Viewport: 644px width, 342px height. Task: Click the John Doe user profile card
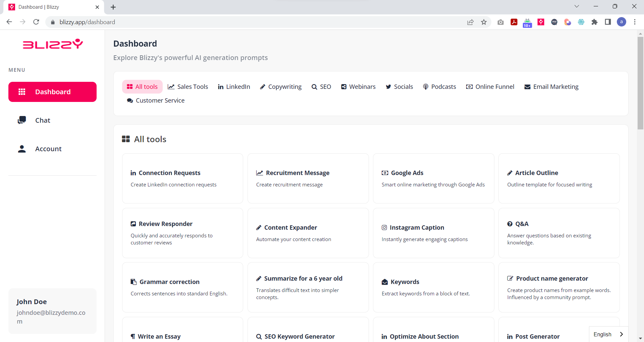coord(52,311)
